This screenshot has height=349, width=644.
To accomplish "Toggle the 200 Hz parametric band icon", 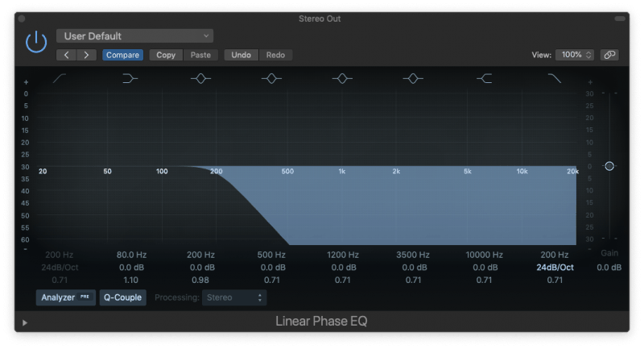I will [200, 78].
